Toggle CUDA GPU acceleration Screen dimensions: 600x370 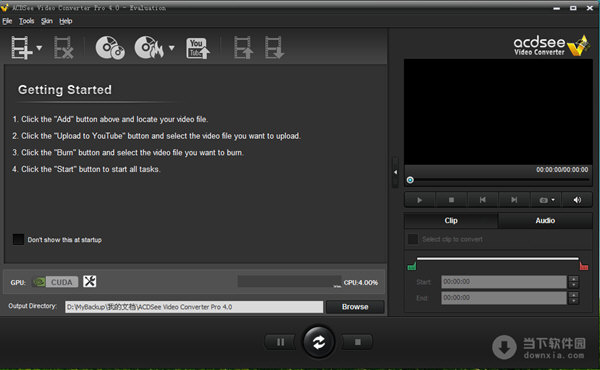56,282
